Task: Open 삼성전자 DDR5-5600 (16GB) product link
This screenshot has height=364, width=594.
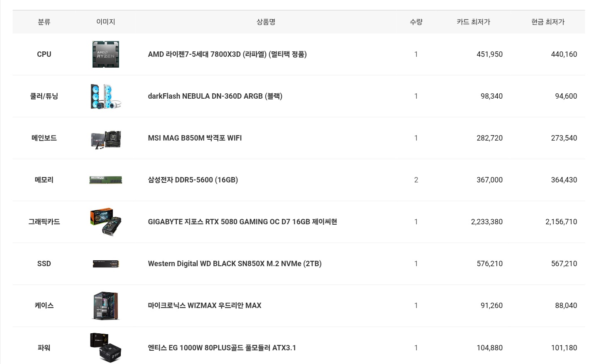Action: [193, 180]
